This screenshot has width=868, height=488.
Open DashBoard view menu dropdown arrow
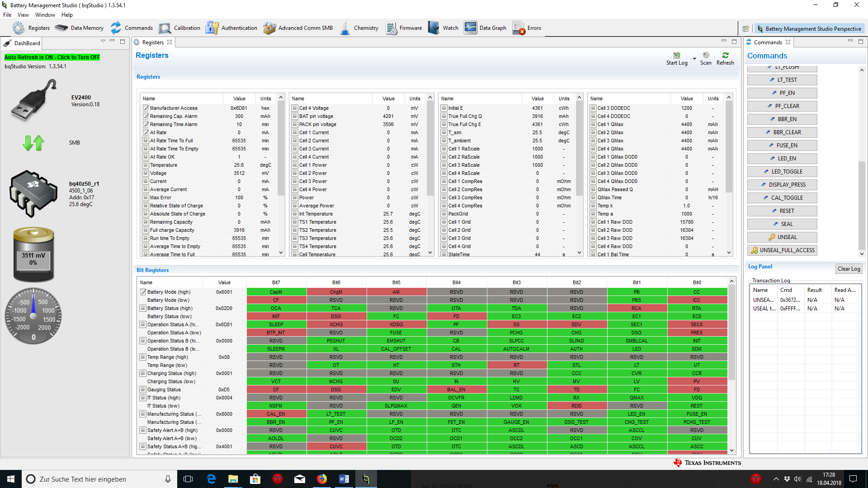click(x=103, y=41)
